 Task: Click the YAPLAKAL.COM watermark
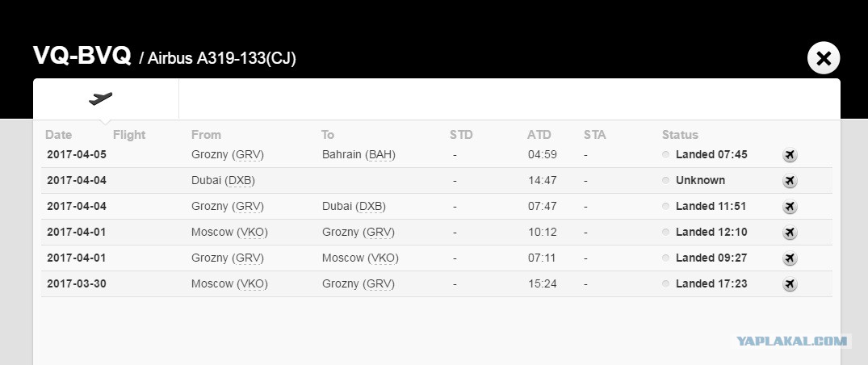(793, 342)
